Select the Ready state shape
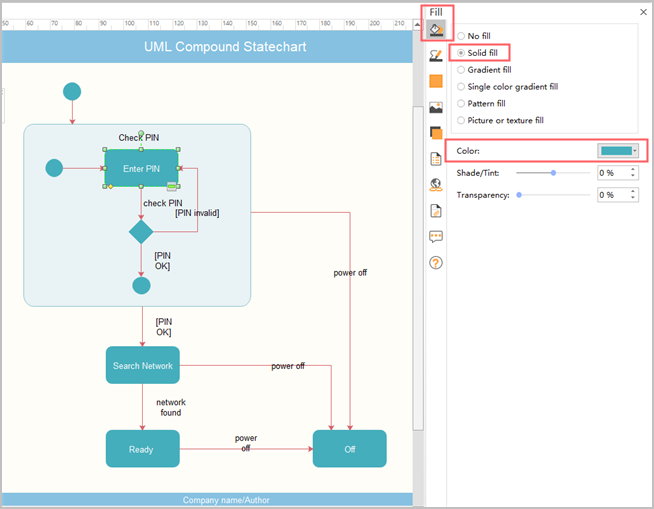The image size is (654, 509). 142,449
